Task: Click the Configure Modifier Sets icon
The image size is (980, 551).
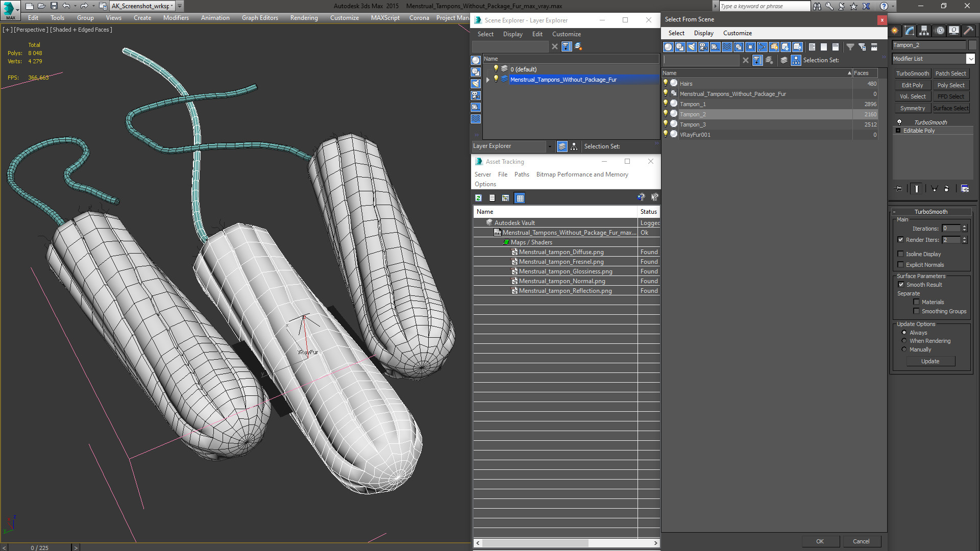Action: pos(965,189)
